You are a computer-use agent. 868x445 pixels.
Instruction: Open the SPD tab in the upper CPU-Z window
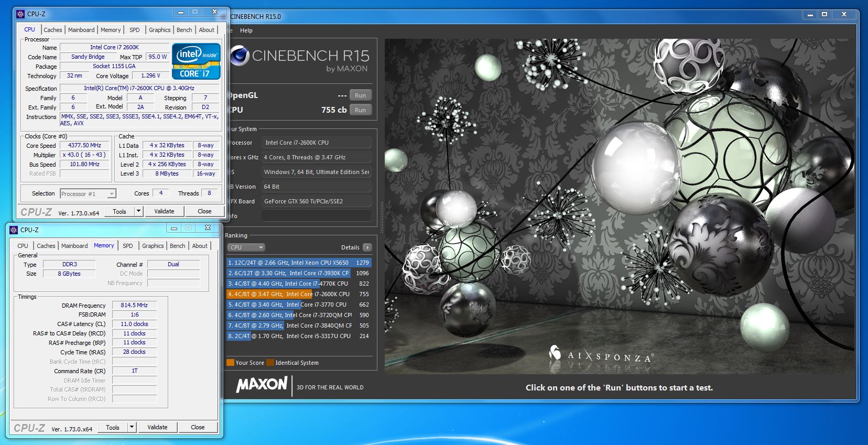(x=135, y=30)
